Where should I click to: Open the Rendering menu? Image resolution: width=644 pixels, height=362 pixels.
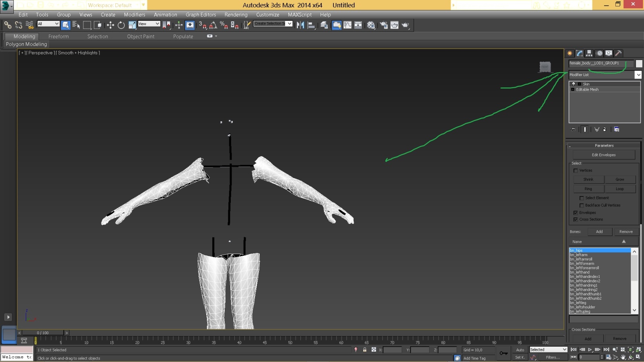(236, 15)
